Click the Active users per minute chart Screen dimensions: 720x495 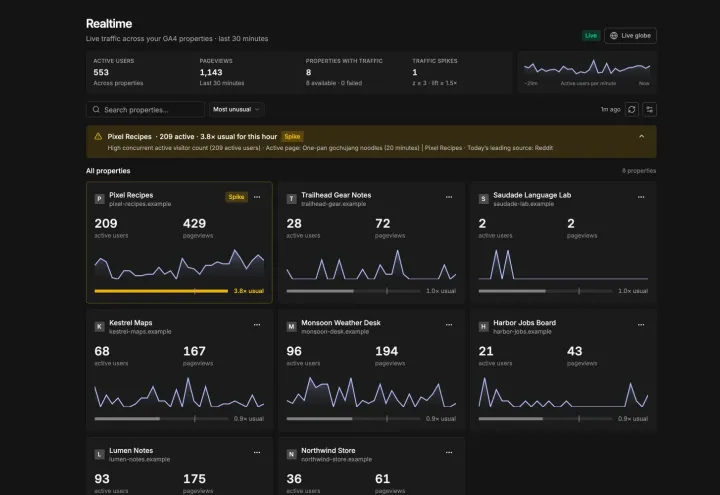(587, 68)
